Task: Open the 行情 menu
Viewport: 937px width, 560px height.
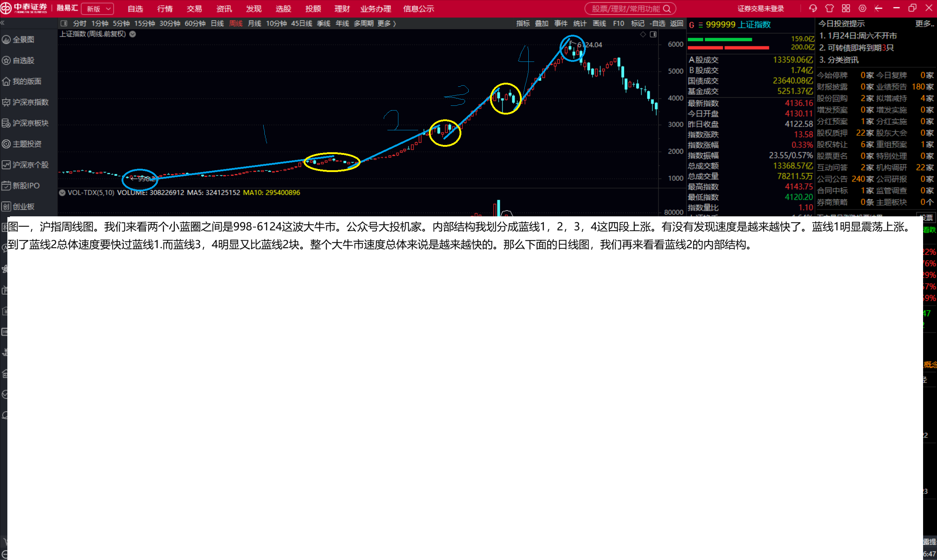Action: (165, 9)
